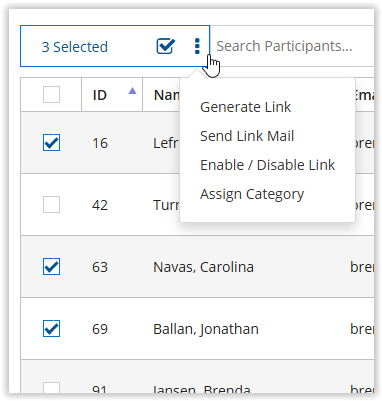Viewport: 382px width, 401px height.
Task: Uncheck the checkbox for participant 69
Action: (51, 329)
